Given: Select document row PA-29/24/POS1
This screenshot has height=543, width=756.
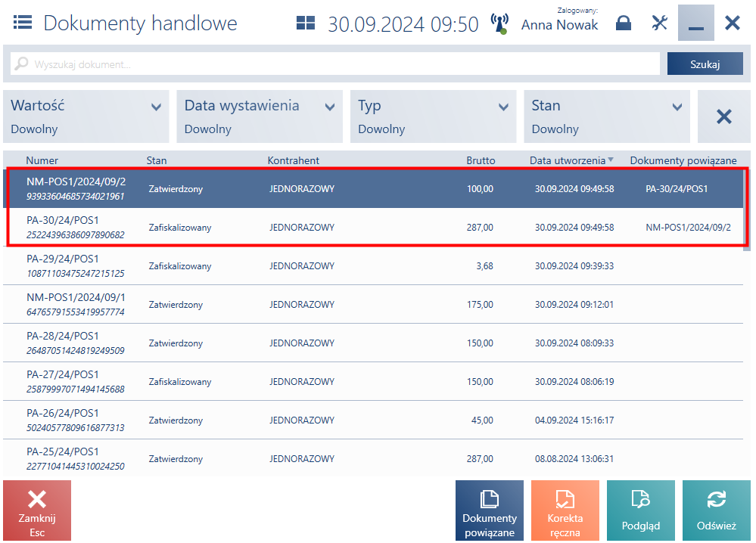Looking at the screenshot, I should [x=373, y=265].
